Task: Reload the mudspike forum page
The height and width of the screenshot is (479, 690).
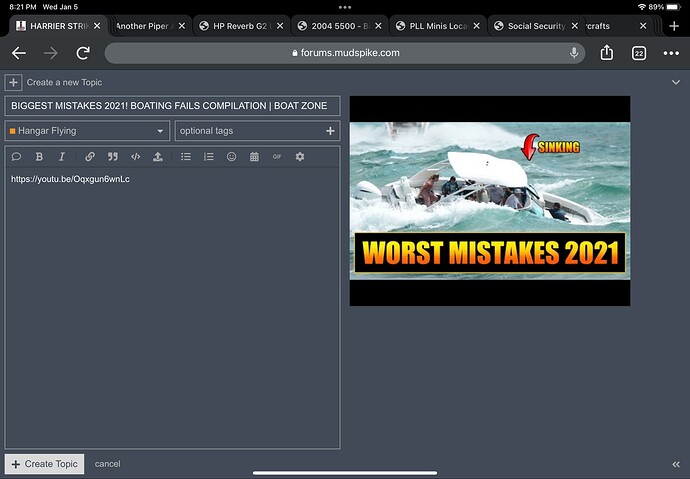Action: click(83, 53)
